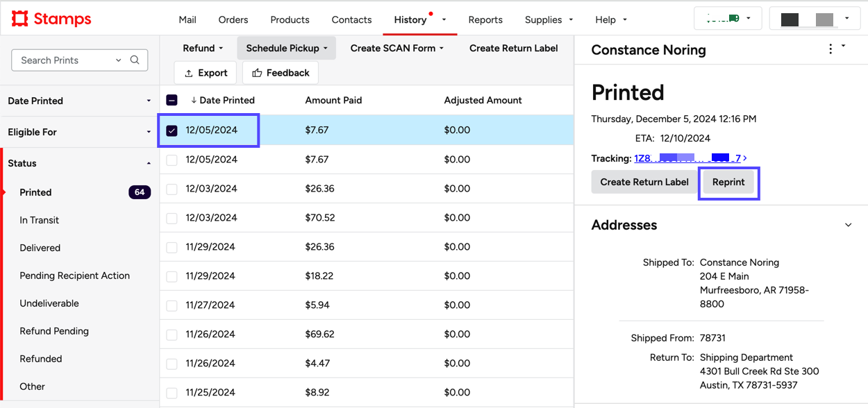Viewport: 868px width, 408px height.
Task: Open the Search Prints dropdown arrow
Action: click(119, 60)
